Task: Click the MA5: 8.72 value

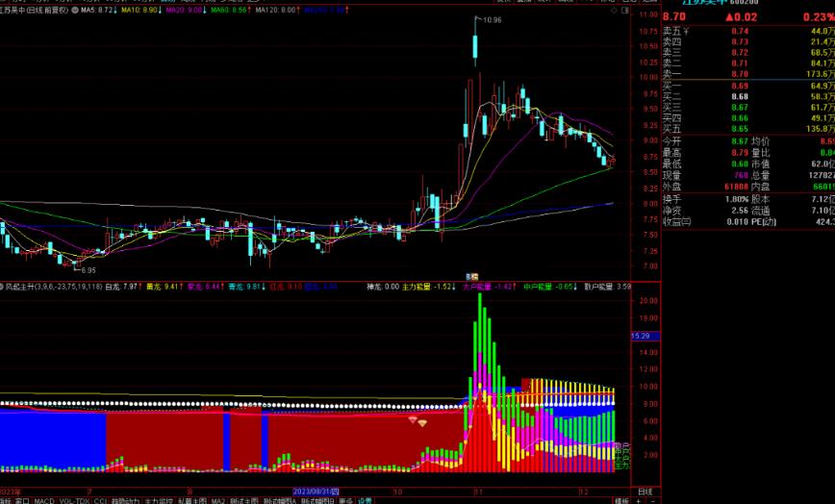Action: pos(98,11)
